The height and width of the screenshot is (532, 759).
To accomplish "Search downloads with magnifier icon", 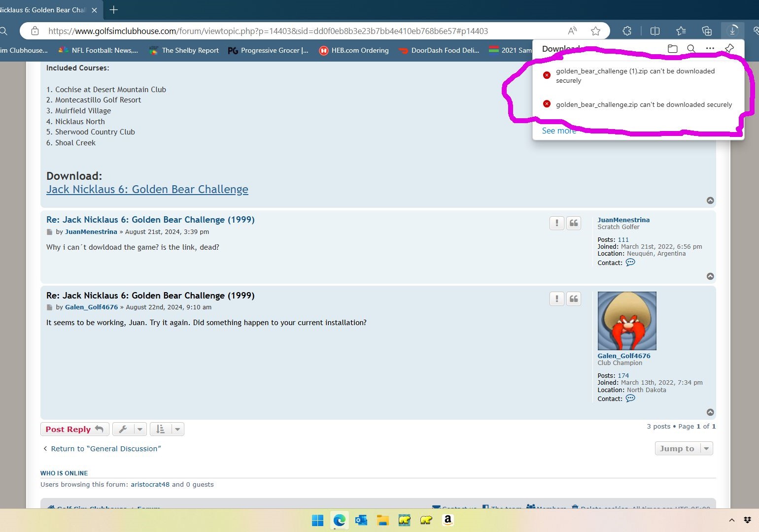I will click(x=691, y=48).
